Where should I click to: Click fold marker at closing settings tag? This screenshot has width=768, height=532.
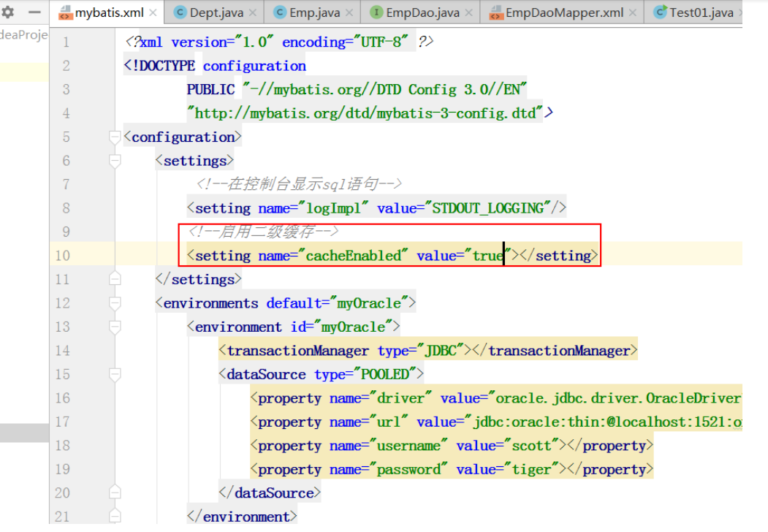coord(115,278)
